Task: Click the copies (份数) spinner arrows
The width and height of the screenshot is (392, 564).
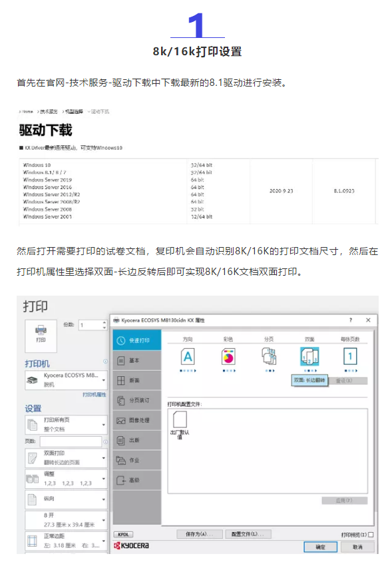Action: 104,325
